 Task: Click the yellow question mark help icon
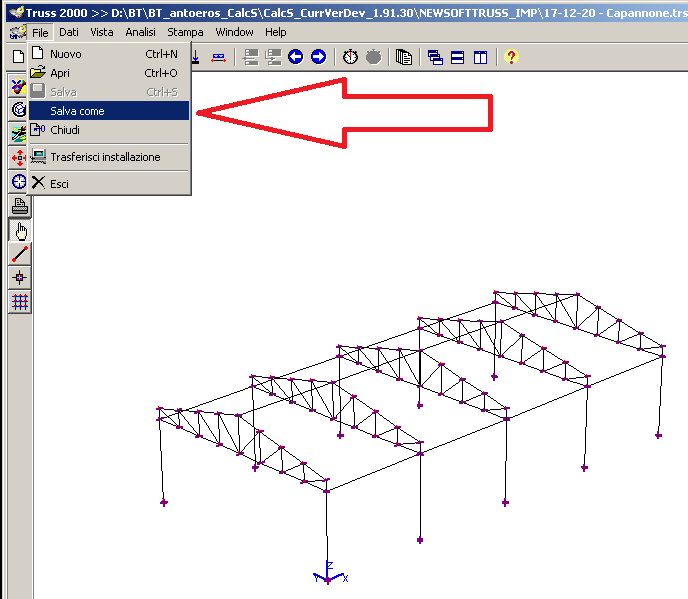pyautogui.click(x=511, y=57)
